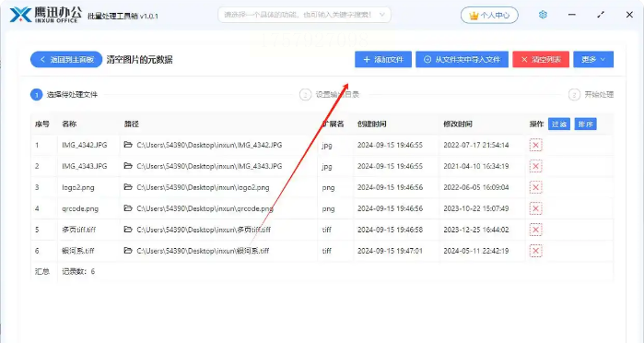Image resolution: width=644 pixels, height=343 pixels.
Task: Open 个人中心 crown button
Action: coord(489,16)
